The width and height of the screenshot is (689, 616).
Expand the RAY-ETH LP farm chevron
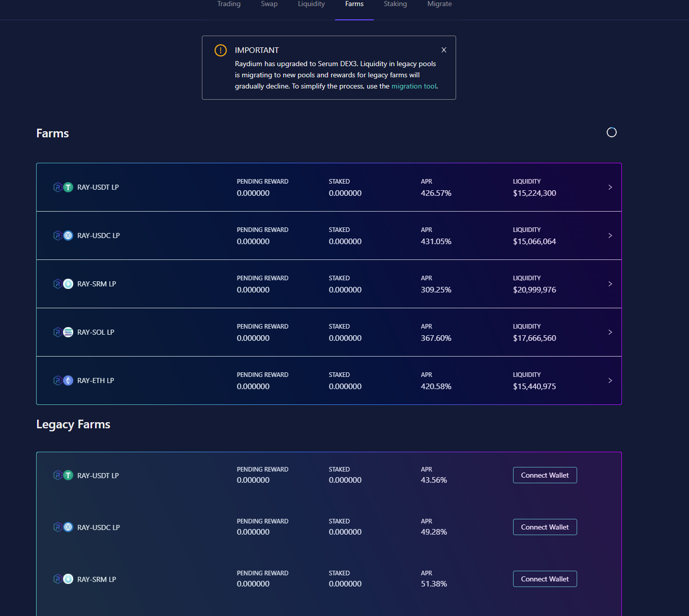pyautogui.click(x=610, y=380)
